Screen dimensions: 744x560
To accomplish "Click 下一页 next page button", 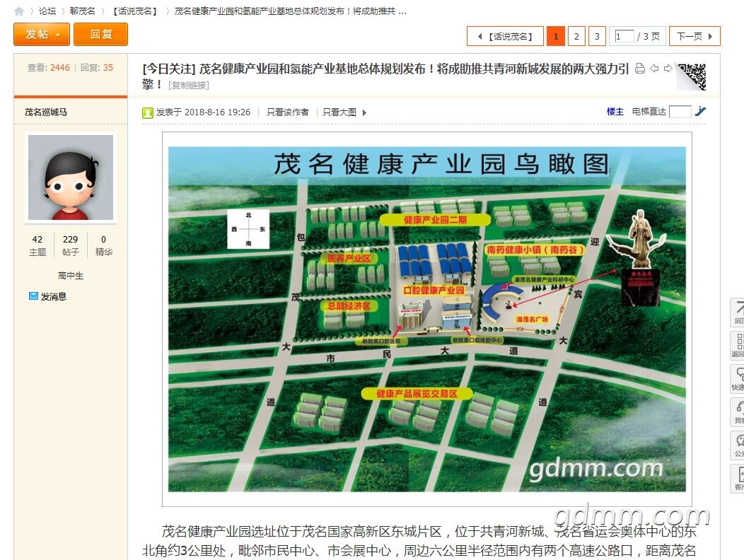I will tap(694, 36).
